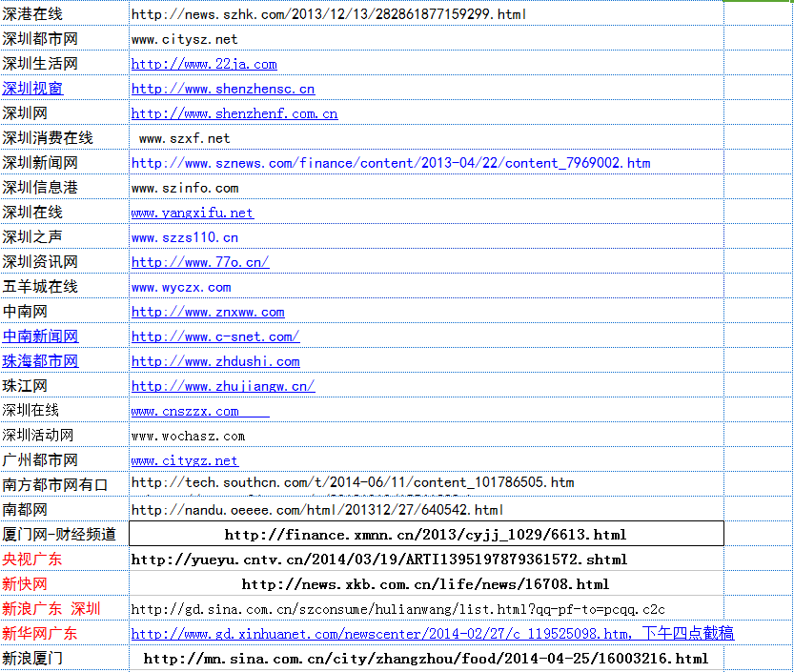This screenshot has width=794, height=672.
Task: Select the 深圳都市网 cell
Action: 65,38
